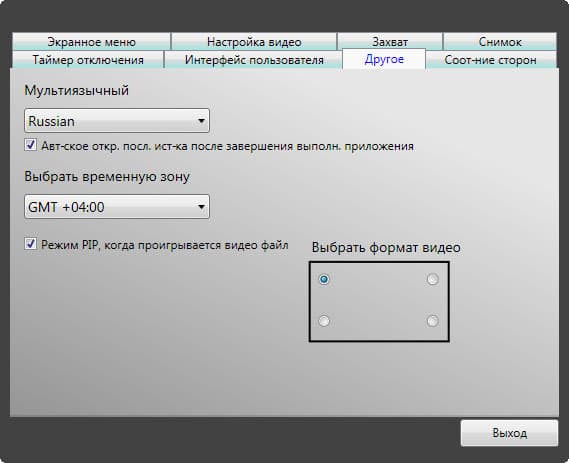Select top-left video format radio button

(x=324, y=279)
